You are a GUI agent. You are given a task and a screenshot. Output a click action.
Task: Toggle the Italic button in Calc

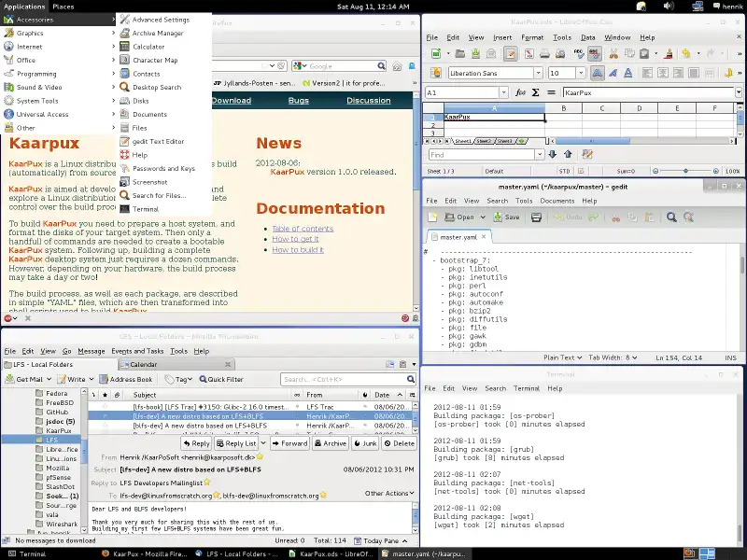click(x=613, y=73)
